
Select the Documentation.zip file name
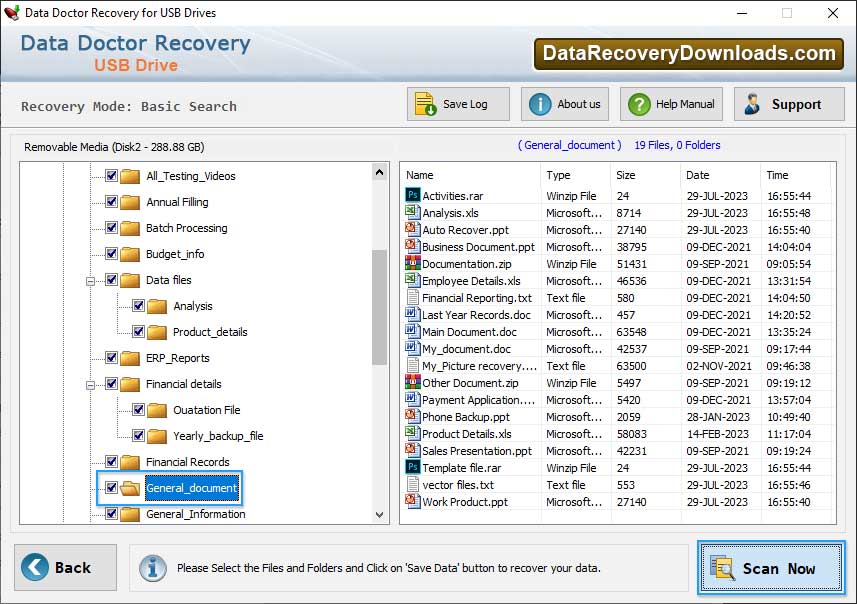click(467, 264)
